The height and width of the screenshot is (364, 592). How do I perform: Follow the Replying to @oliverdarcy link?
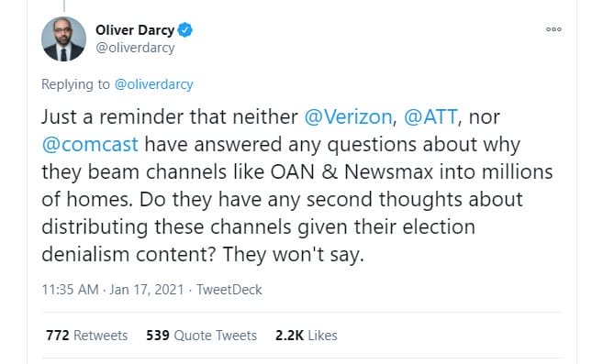[153, 84]
